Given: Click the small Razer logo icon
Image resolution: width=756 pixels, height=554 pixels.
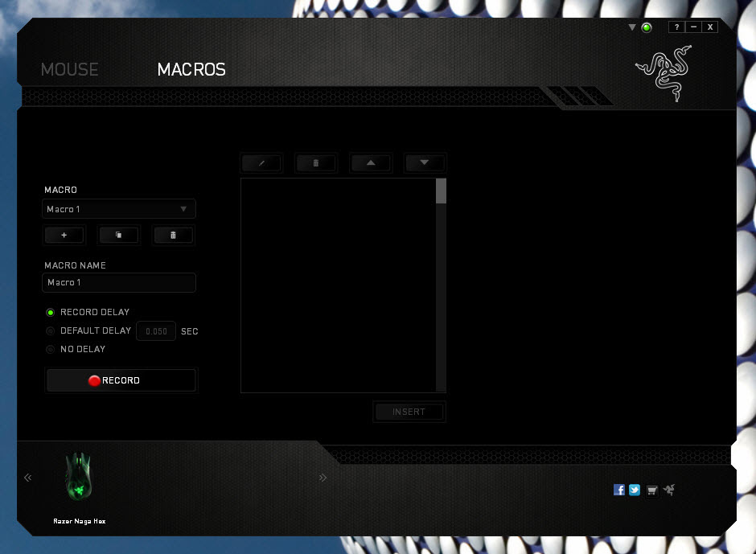Looking at the screenshot, I should 668,490.
